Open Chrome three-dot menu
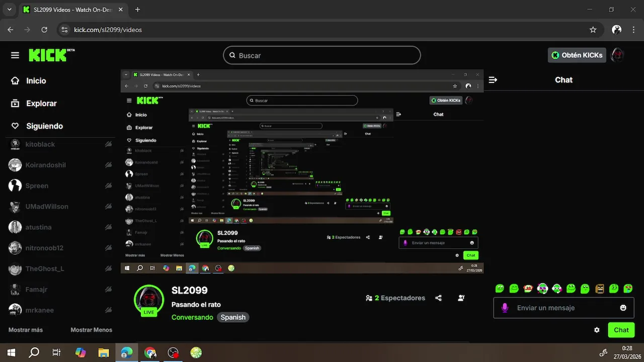Image resolution: width=644 pixels, height=362 pixels. [633, 30]
